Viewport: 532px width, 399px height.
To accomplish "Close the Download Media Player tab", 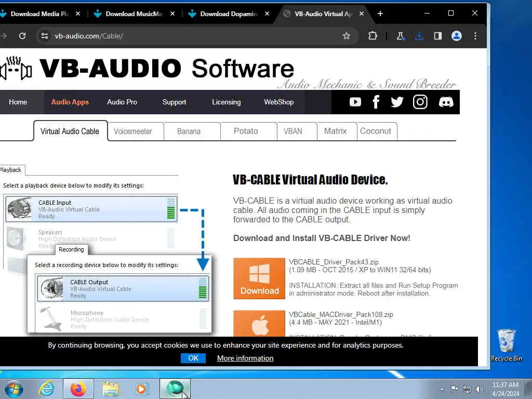I will tap(78, 14).
